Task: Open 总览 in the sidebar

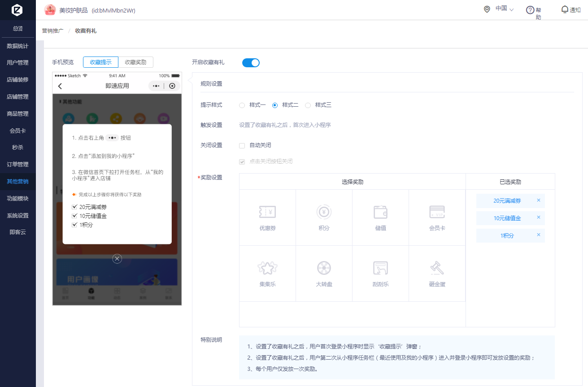Action: click(x=18, y=29)
